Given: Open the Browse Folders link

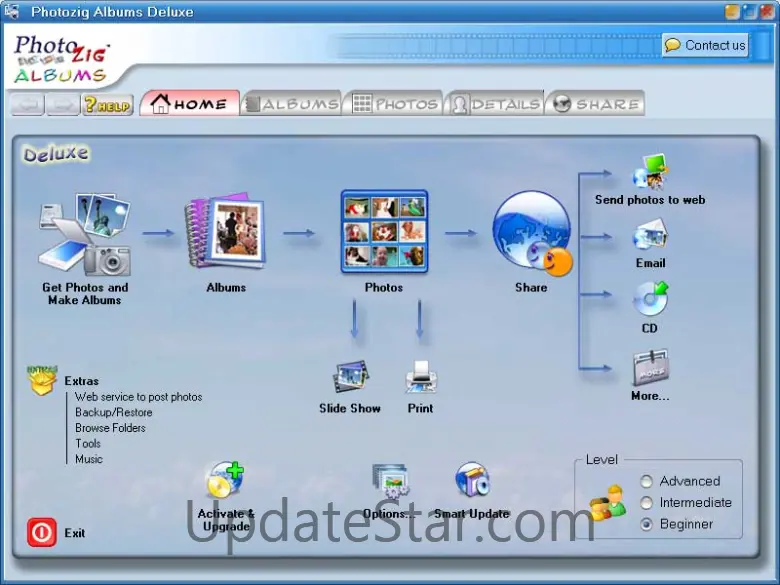Looking at the screenshot, I should coord(110,428).
